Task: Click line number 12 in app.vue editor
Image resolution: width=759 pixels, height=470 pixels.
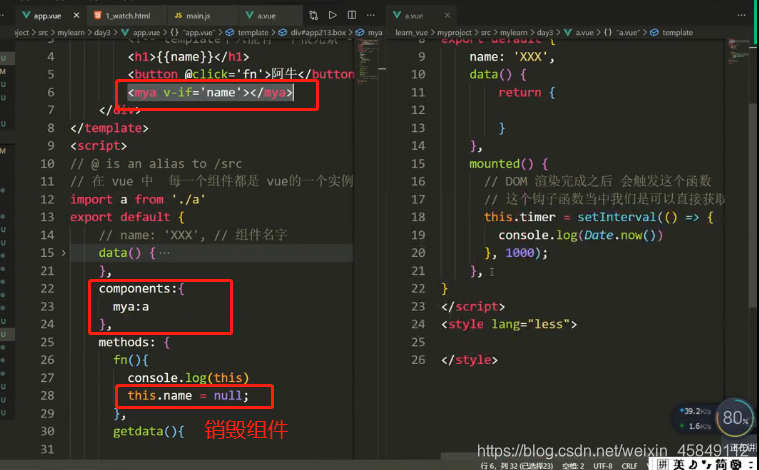Action: point(47,199)
